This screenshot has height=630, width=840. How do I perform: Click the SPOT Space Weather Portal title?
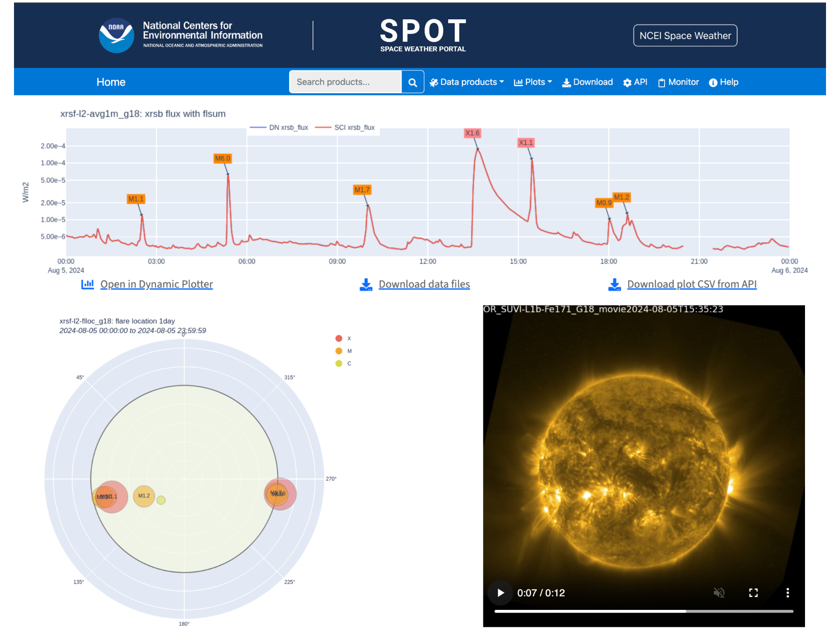tap(423, 35)
